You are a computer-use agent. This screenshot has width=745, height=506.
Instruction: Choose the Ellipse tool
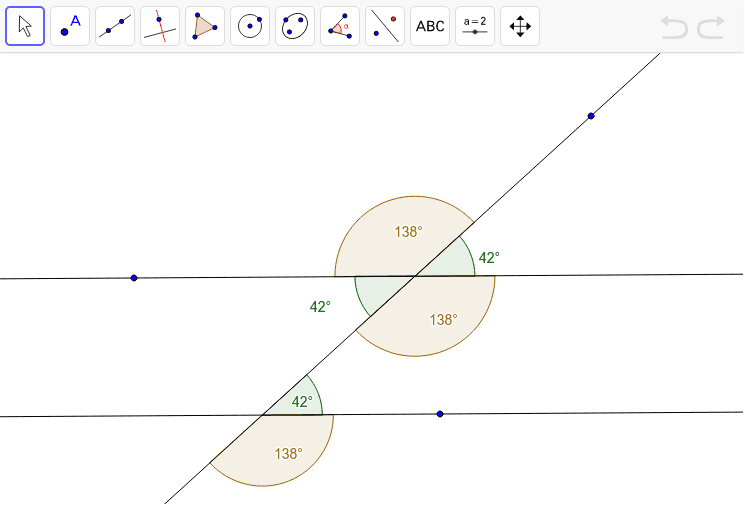tap(295, 26)
